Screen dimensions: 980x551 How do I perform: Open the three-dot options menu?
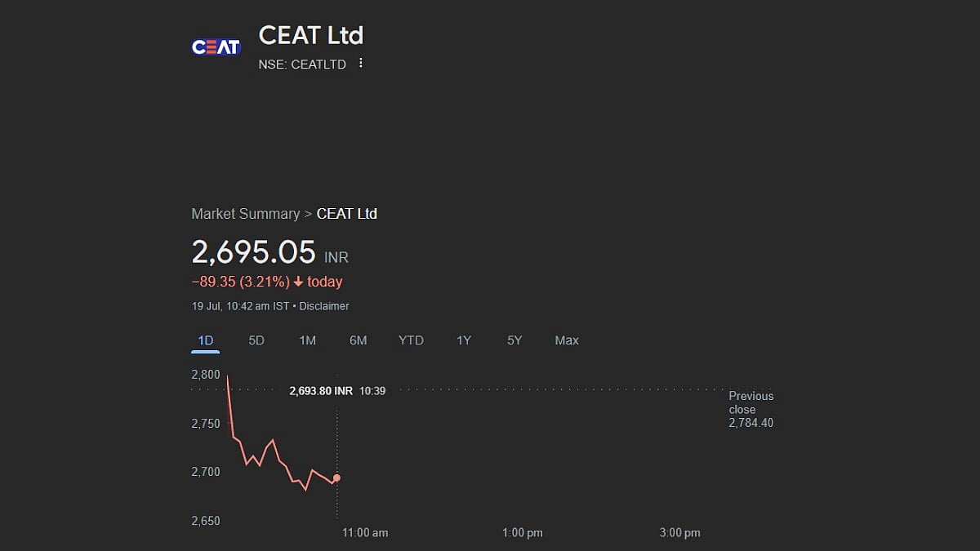361,64
